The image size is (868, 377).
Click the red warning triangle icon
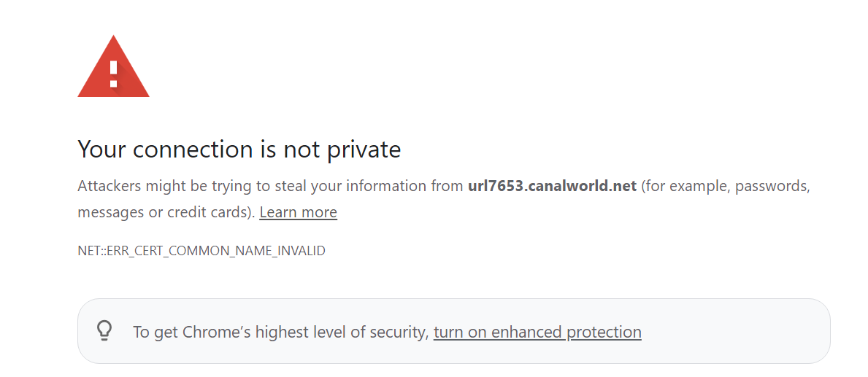coord(113,66)
